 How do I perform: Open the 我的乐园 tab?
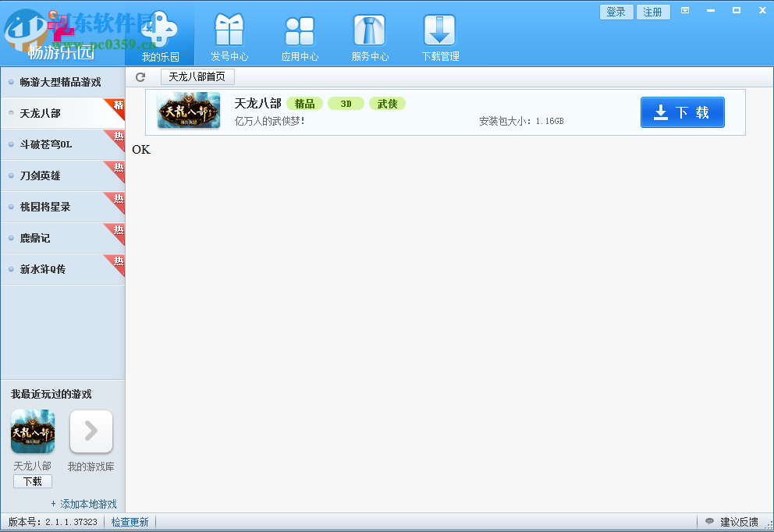[160, 36]
